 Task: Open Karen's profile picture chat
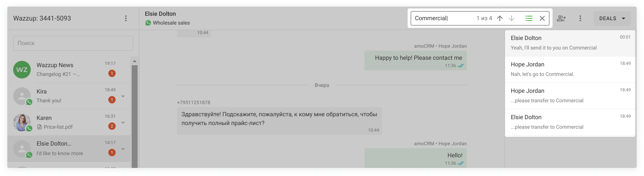(22, 122)
